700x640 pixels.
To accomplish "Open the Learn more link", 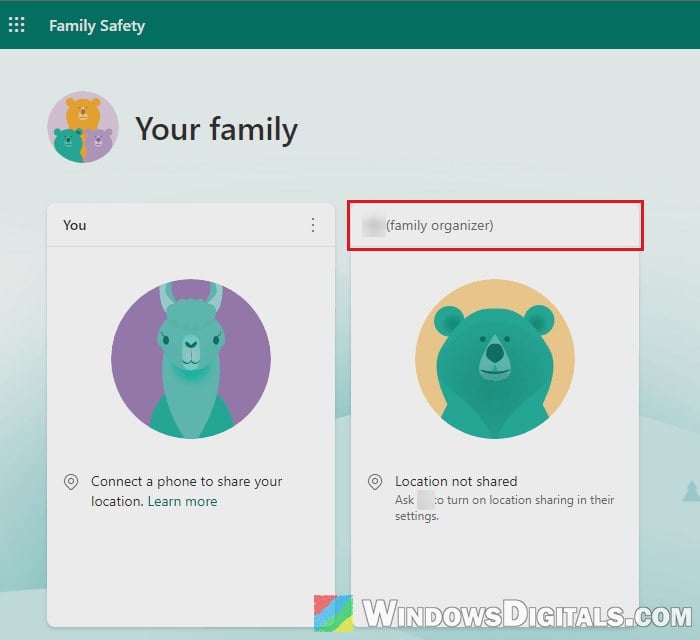I will [x=183, y=501].
